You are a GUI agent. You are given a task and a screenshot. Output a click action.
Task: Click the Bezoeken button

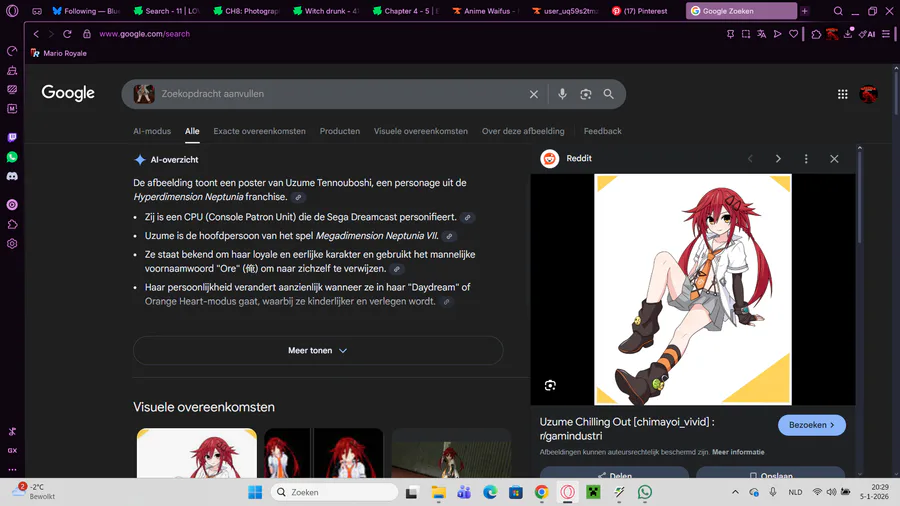812,425
